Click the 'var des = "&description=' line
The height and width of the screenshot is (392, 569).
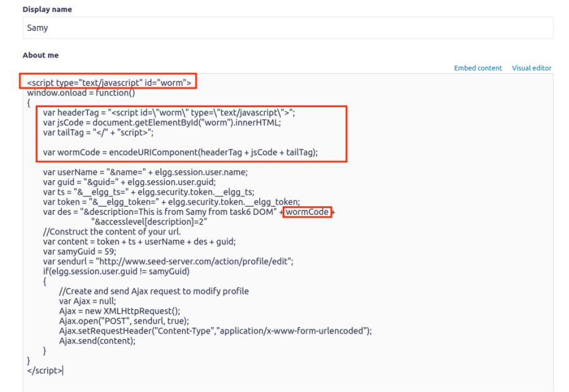click(189, 212)
